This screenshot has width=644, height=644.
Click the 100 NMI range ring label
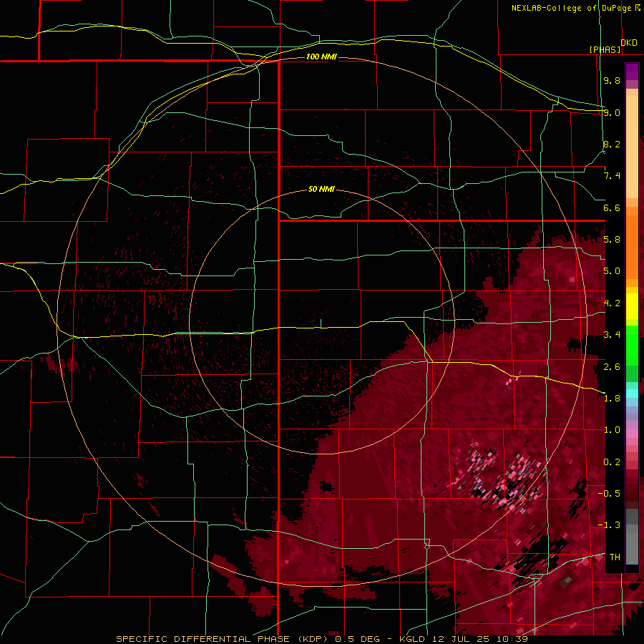tap(321, 57)
